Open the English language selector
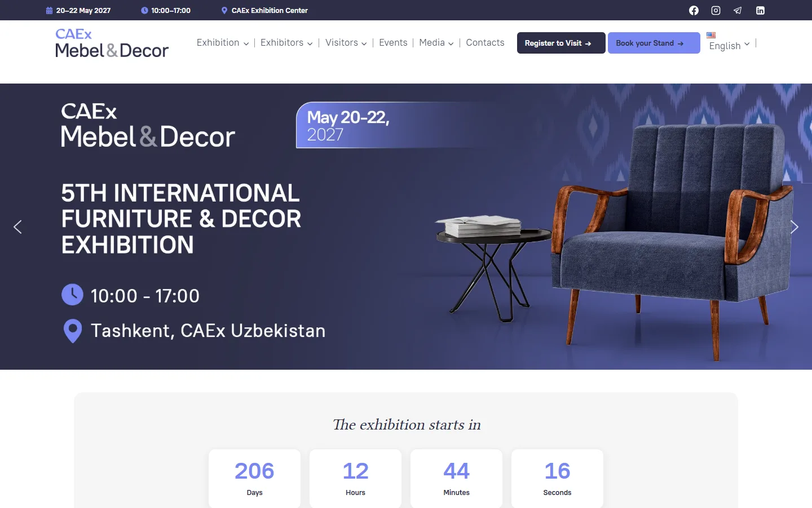This screenshot has height=508, width=812. point(729,46)
